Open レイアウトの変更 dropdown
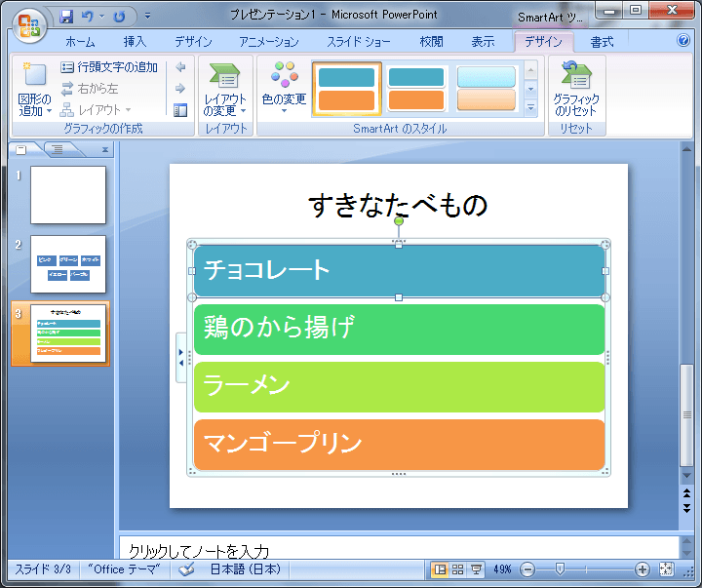702x588 pixels. click(x=225, y=89)
